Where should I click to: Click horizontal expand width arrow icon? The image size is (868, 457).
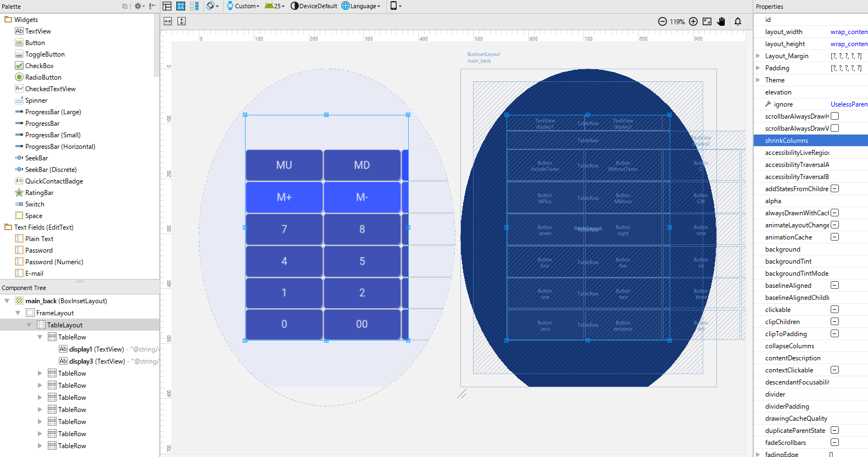click(168, 21)
